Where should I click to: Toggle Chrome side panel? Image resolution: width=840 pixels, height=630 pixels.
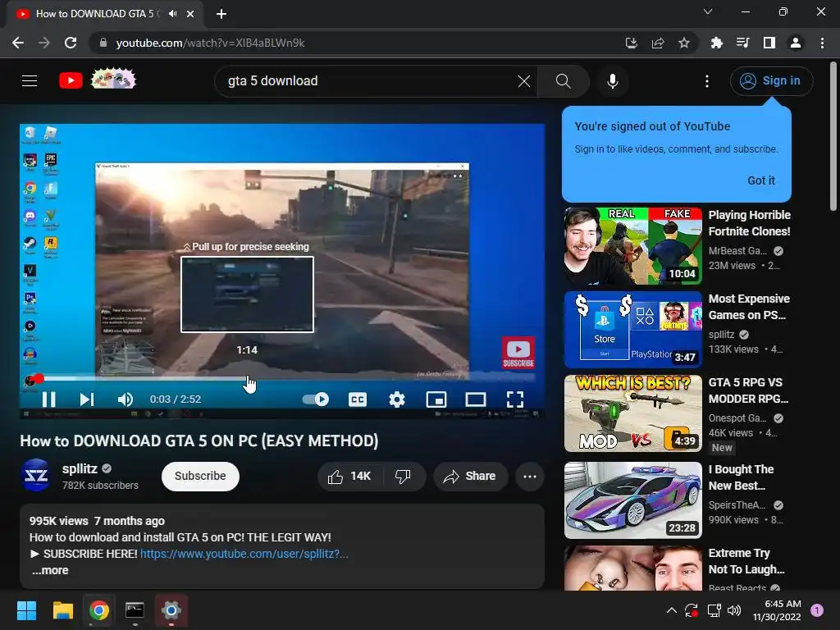769,43
